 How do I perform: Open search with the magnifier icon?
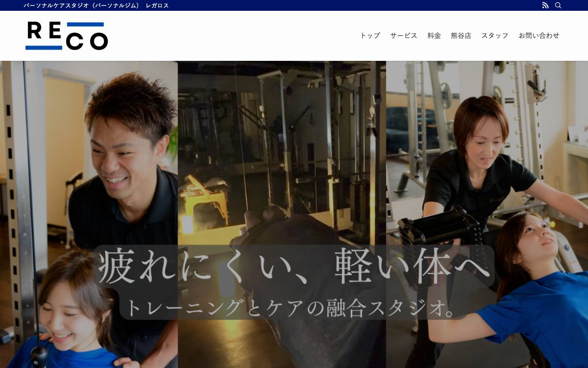coord(558,5)
